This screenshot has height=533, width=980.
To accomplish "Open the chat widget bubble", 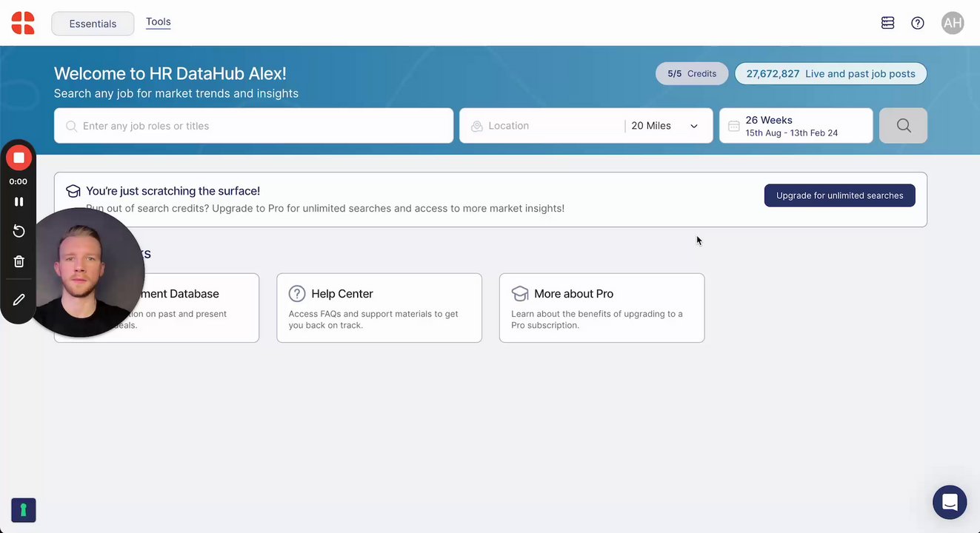I will [950, 503].
